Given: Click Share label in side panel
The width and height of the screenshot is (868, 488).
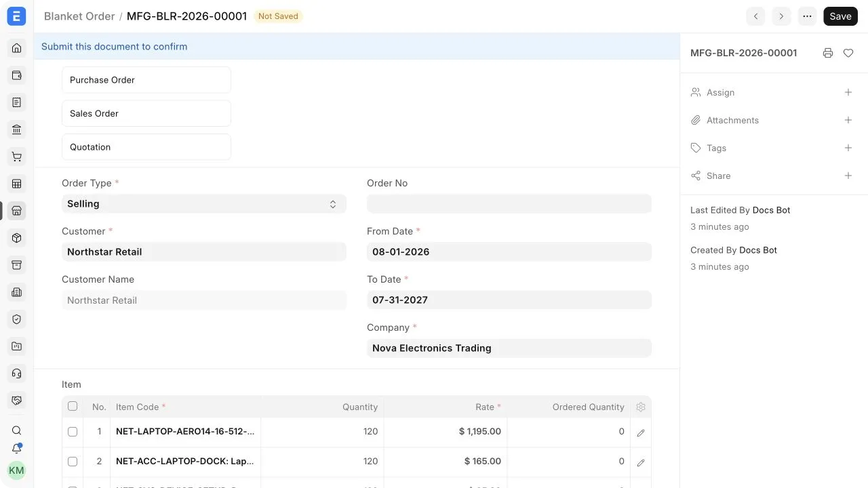Looking at the screenshot, I should [x=718, y=176].
